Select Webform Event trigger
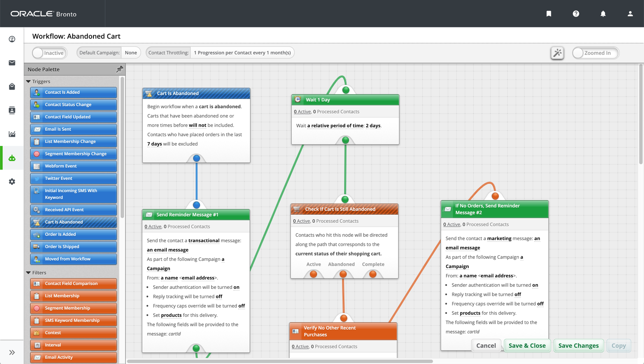 (x=73, y=166)
